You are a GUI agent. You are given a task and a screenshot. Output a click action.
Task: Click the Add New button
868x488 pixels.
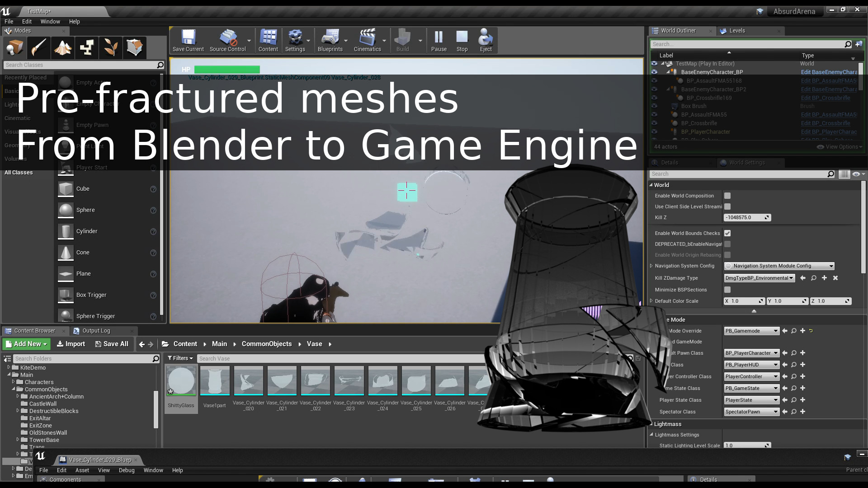(27, 344)
